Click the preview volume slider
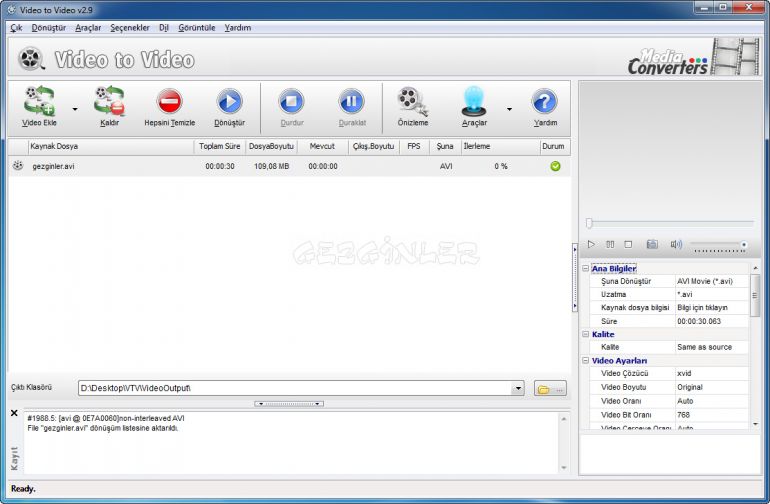 point(718,244)
